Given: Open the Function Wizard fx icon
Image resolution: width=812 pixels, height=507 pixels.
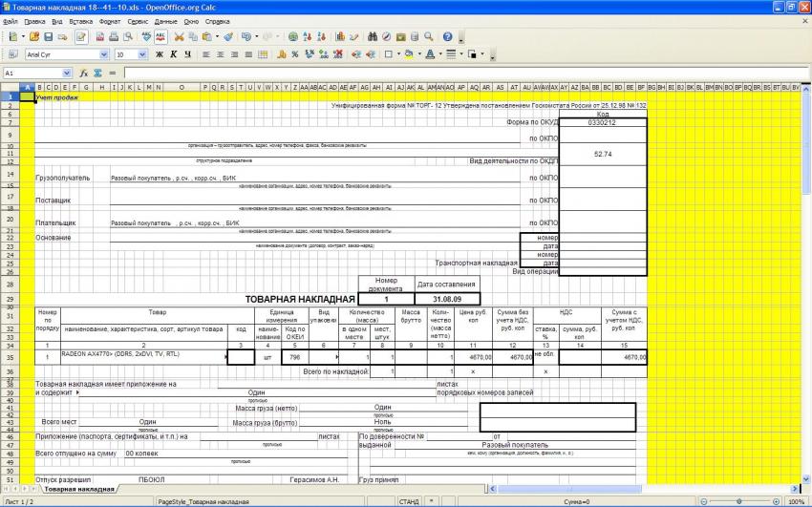Looking at the screenshot, I should pos(84,73).
